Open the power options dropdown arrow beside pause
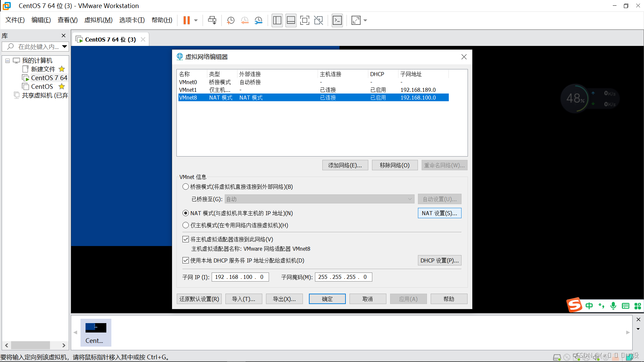 click(196, 20)
